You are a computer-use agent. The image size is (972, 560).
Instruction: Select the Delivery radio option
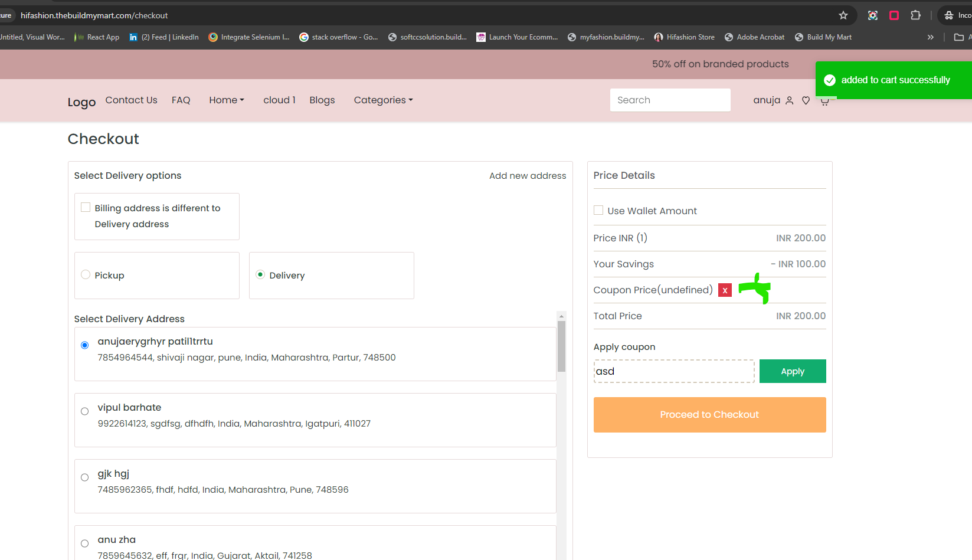click(260, 274)
